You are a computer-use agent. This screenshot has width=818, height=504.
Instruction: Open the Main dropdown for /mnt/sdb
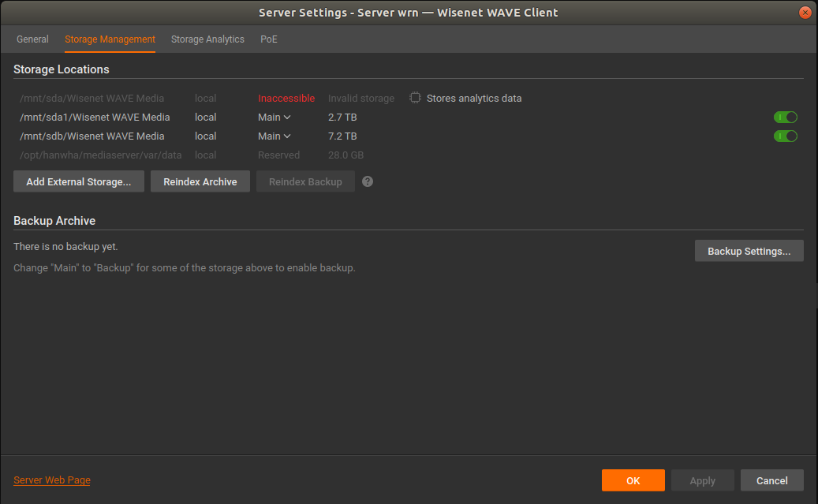point(274,136)
